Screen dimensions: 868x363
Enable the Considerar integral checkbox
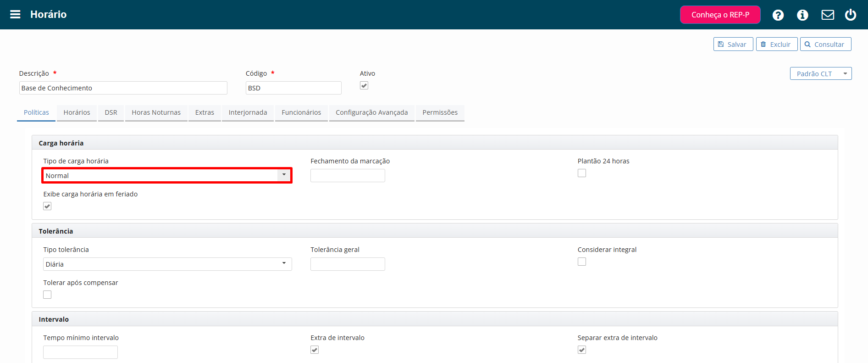click(x=582, y=262)
